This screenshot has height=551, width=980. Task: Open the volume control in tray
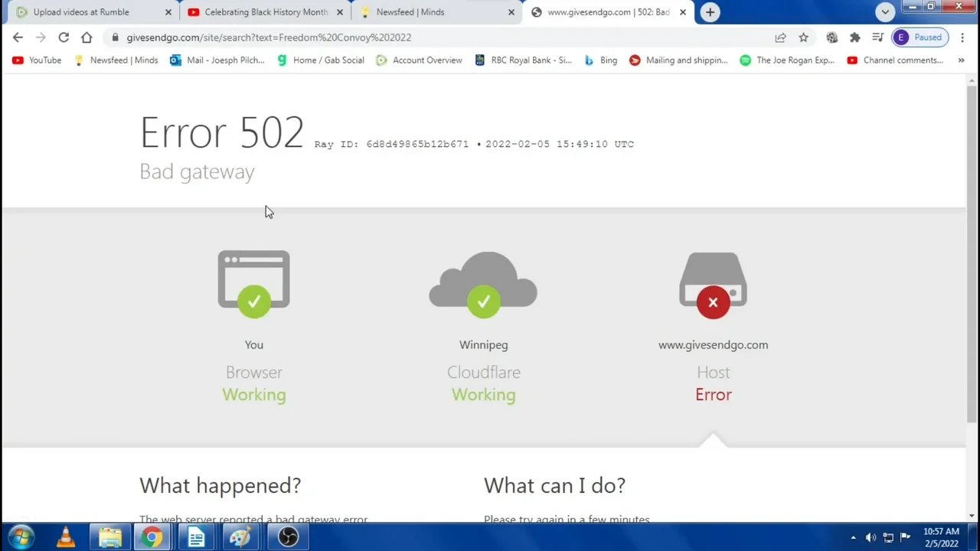(871, 537)
